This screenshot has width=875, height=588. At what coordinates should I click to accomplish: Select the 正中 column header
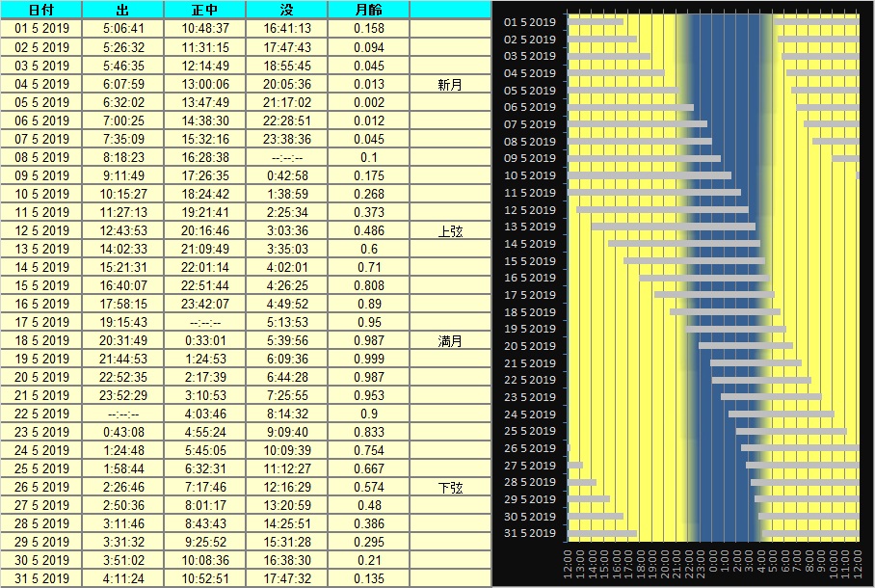(x=204, y=10)
